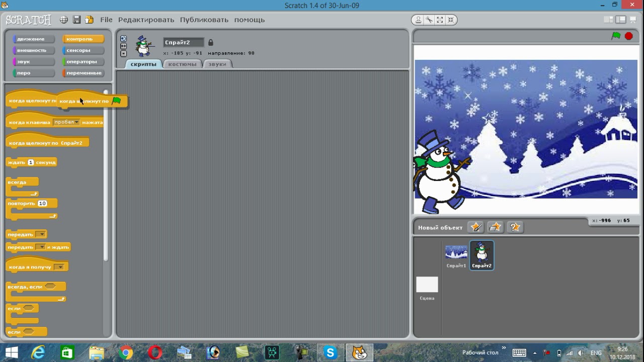Click the language globe icon
The image size is (644, 362).
[x=64, y=20]
